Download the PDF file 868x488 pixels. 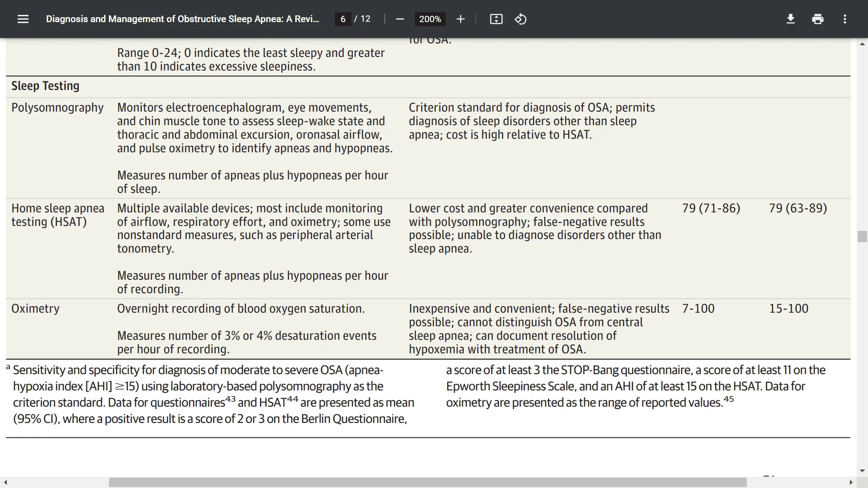790,19
